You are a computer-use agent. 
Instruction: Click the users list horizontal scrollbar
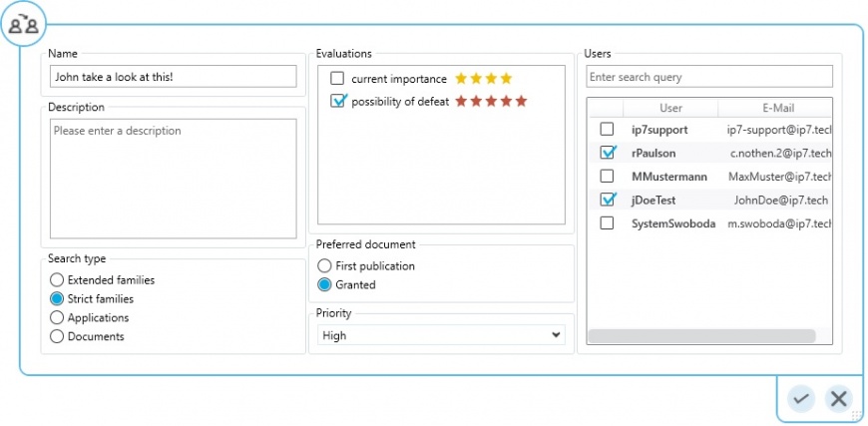[701, 336]
